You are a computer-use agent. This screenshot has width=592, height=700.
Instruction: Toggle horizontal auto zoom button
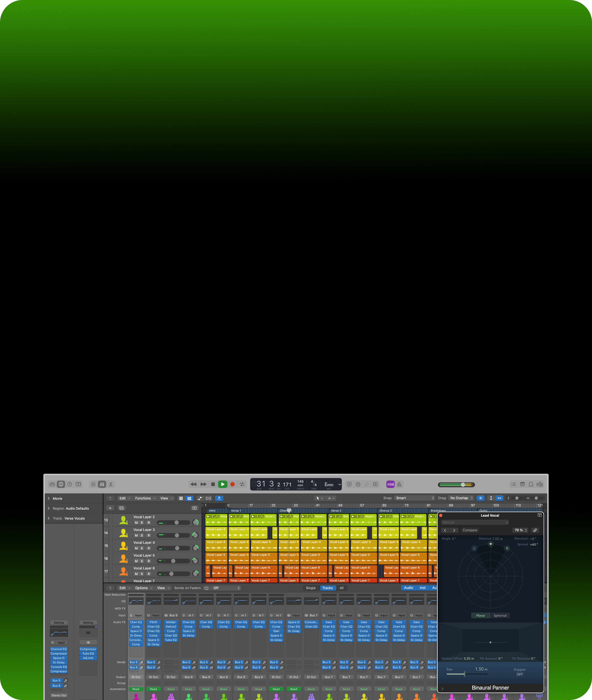499,498
